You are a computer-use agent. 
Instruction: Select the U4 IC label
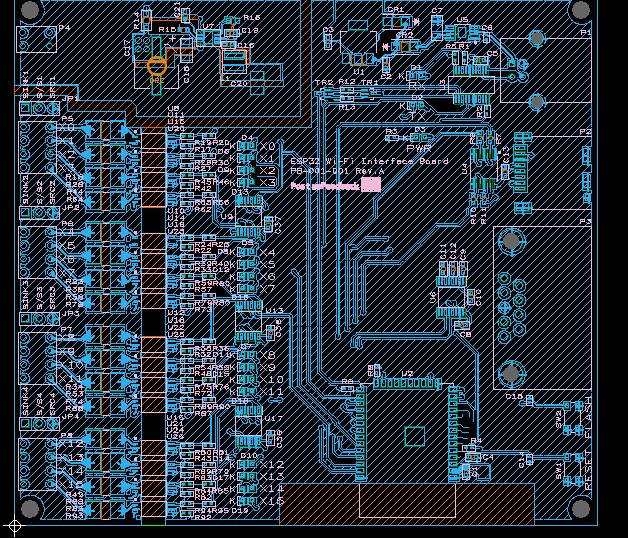[465, 168]
